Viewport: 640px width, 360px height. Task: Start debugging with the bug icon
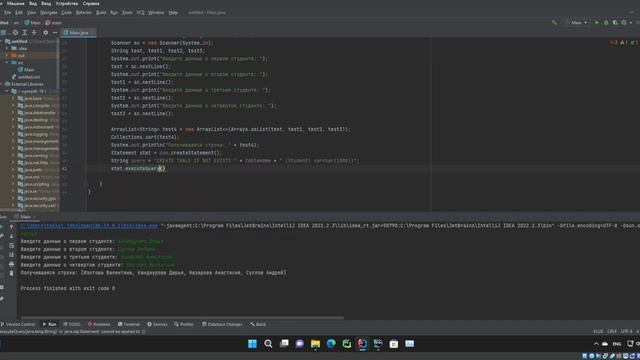(606, 22)
